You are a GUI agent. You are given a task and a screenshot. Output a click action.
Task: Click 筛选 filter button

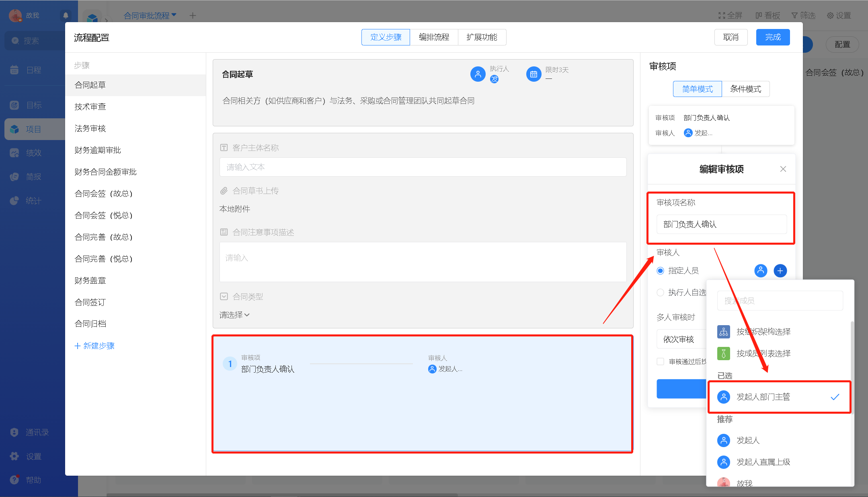pyautogui.click(x=803, y=16)
